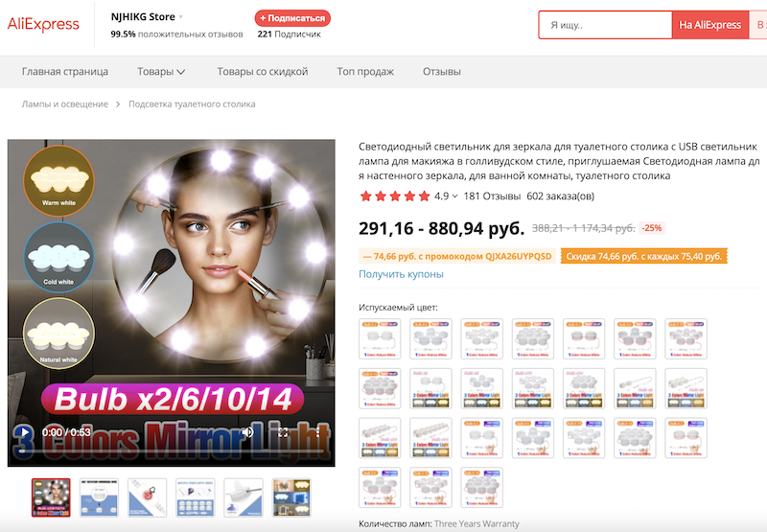
Task: Select the last color variant in bottom row
Action: [481, 486]
